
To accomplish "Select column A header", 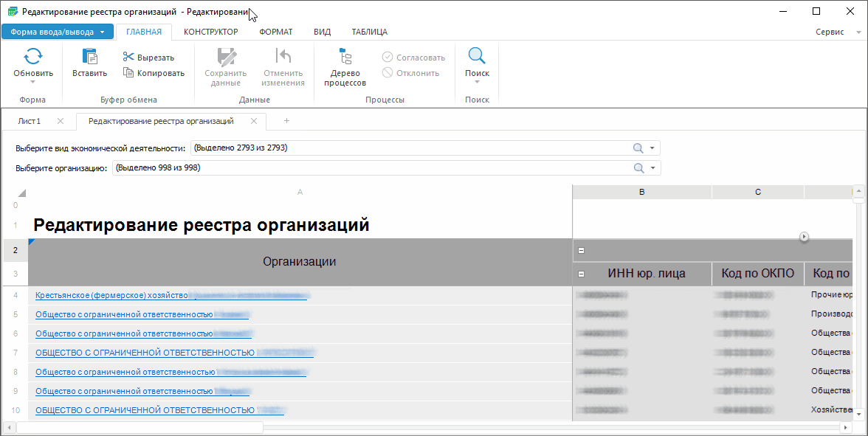I will pos(300,192).
